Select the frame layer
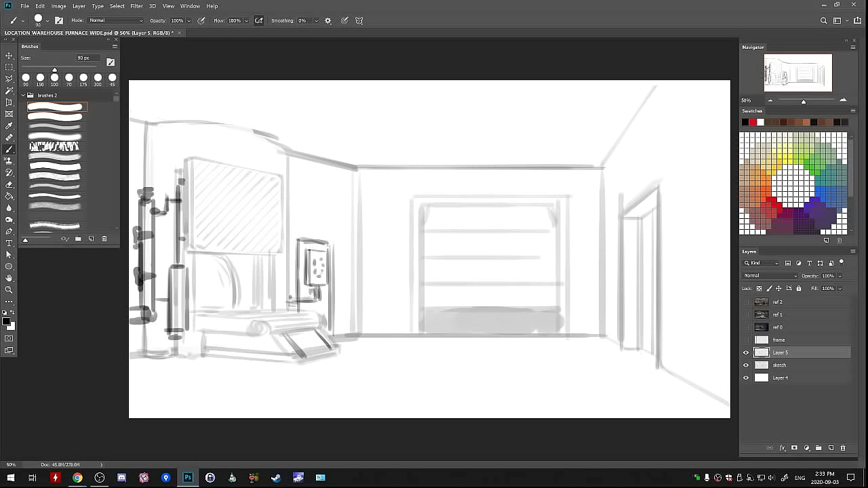This screenshot has height=488, width=868. 778,340
